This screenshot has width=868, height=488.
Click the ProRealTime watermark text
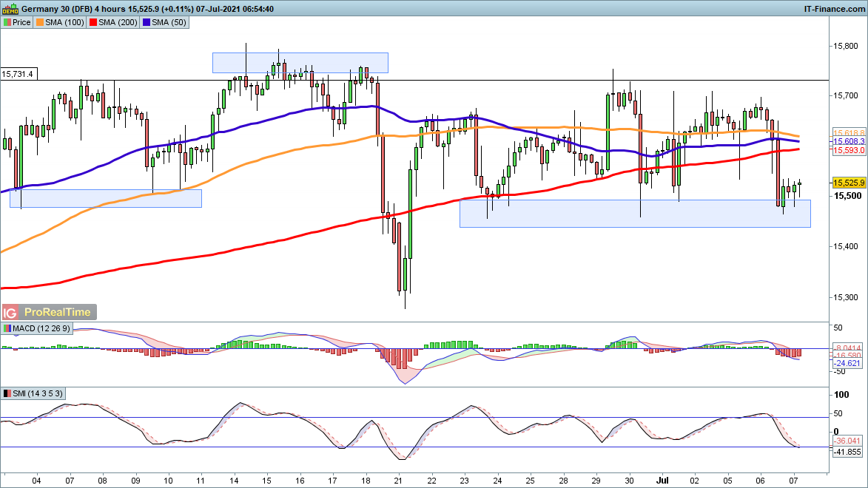pyautogui.click(x=58, y=313)
